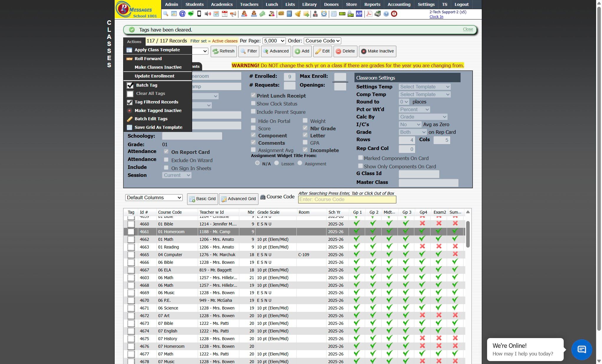Screen dimensions: 602x364
Task: Toggle the Batch Tag checkbox
Action: point(130,85)
